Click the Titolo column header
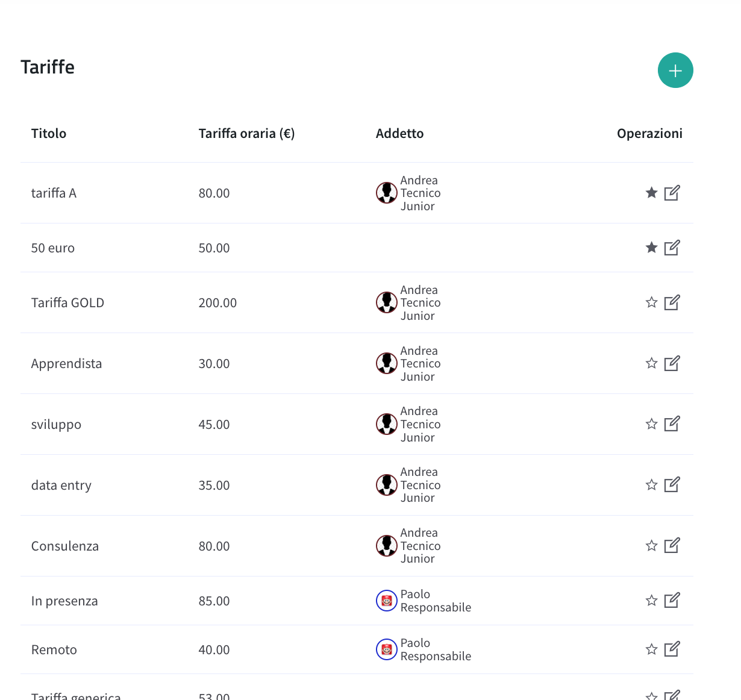The image size is (741, 700). coord(49,134)
